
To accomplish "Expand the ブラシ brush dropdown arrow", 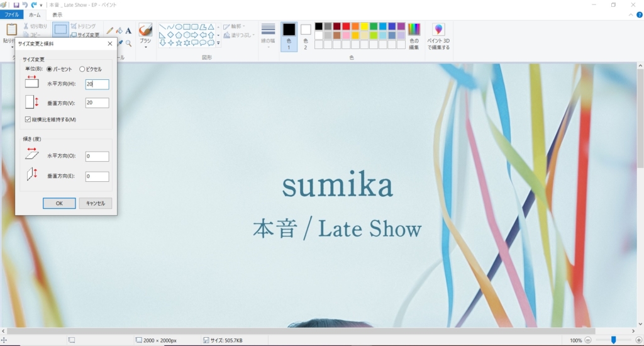I will point(145,47).
